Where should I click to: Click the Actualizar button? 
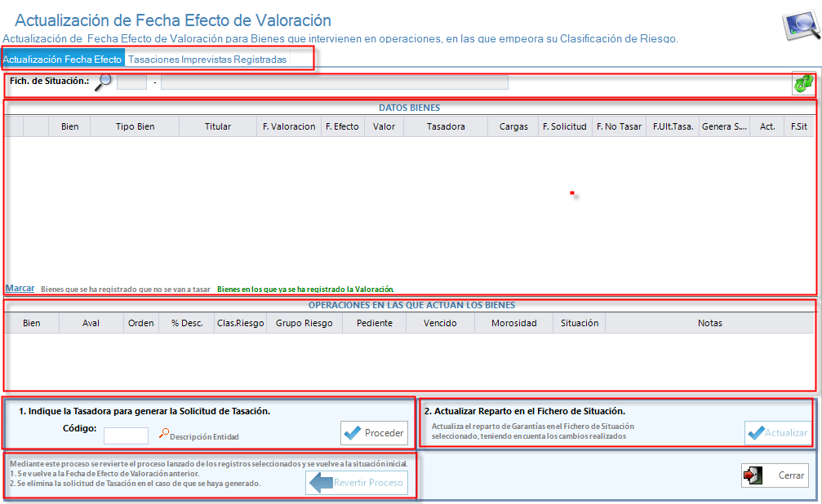tap(778, 433)
